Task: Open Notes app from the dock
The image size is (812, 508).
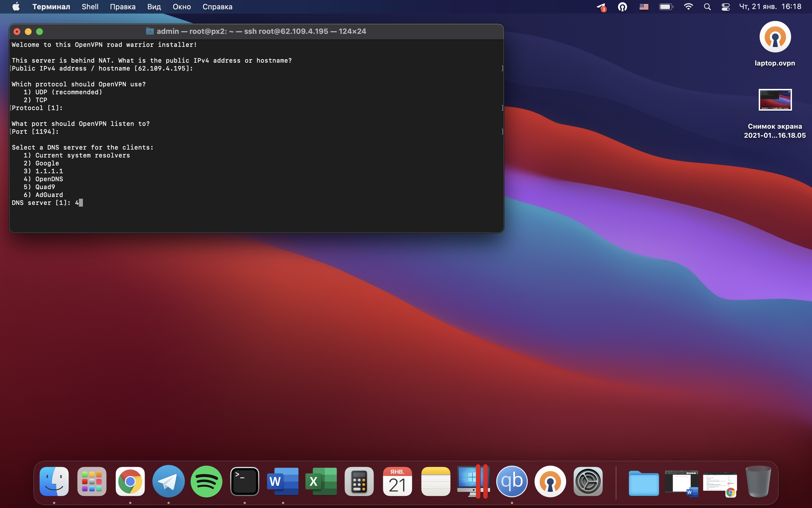Action: pyautogui.click(x=436, y=481)
